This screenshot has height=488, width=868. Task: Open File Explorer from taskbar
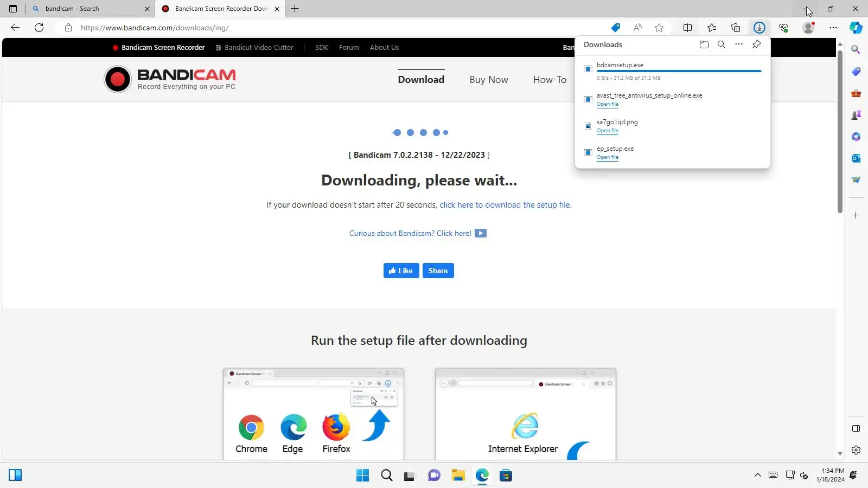click(x=458, y=476)
